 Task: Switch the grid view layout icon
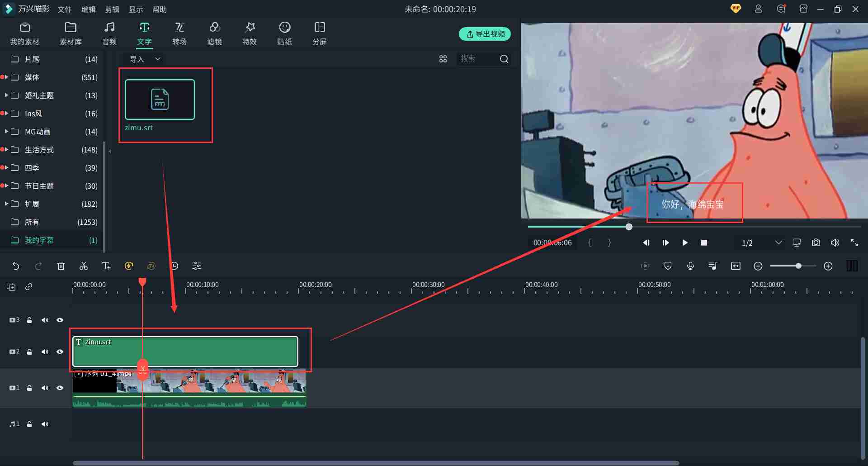click(x=443, y=59)
